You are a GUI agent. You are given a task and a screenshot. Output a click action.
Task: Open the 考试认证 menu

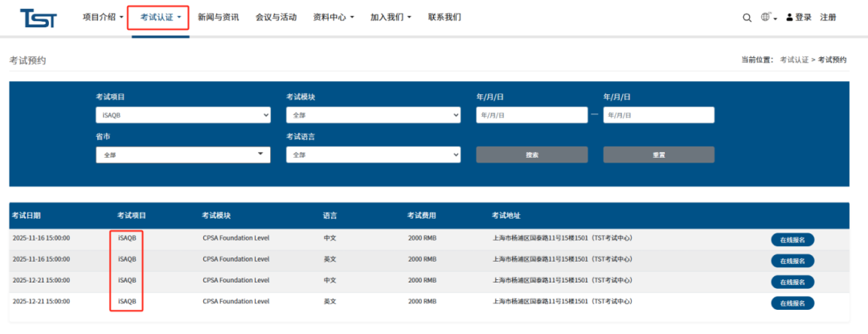(161, 17)
